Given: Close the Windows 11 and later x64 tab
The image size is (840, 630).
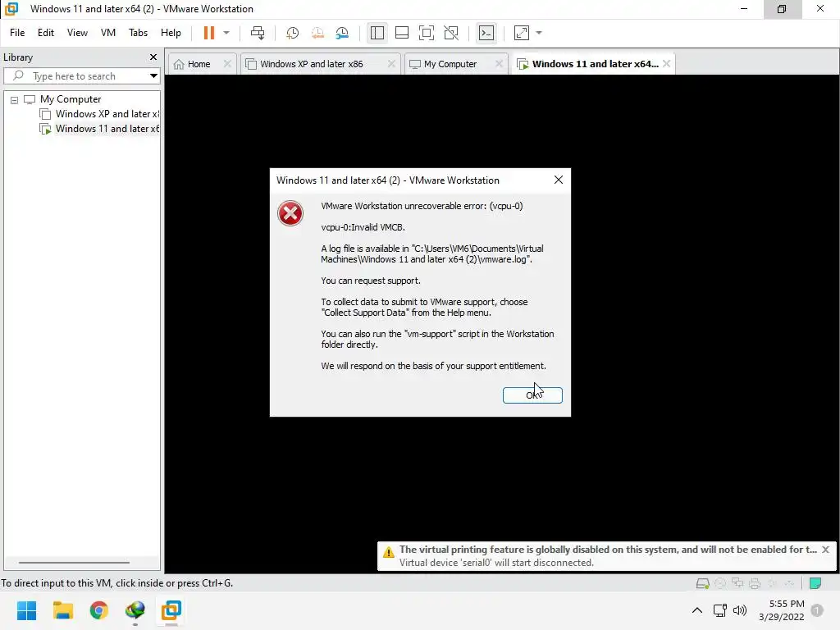Looking at the screenshot, I should tap(666, 64).
